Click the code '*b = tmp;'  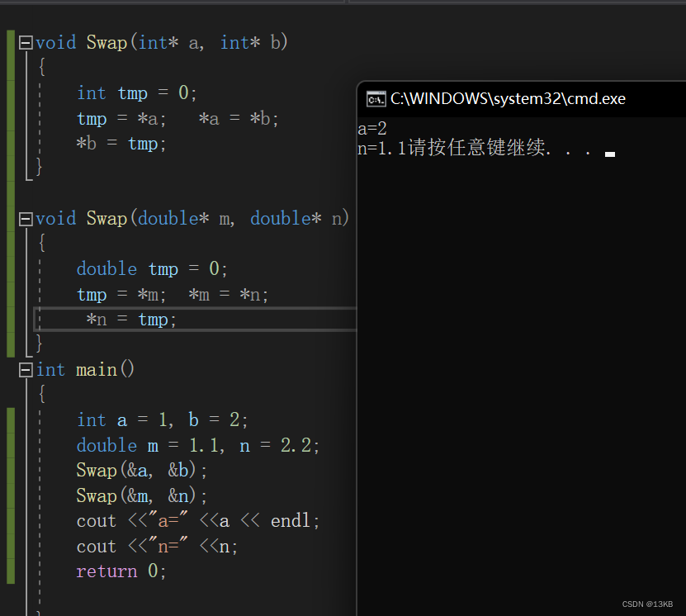121,144
